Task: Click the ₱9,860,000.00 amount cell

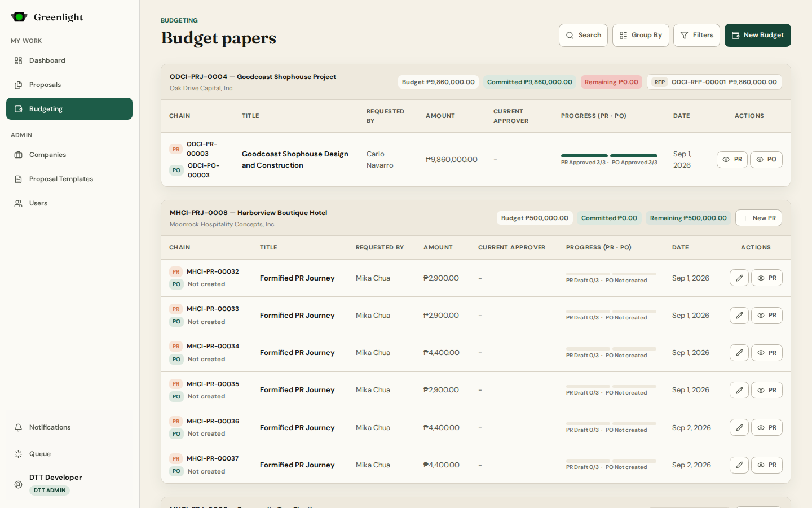Action: [452, 160]
